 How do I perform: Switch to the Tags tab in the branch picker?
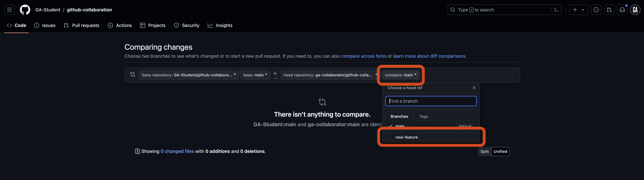423,116
